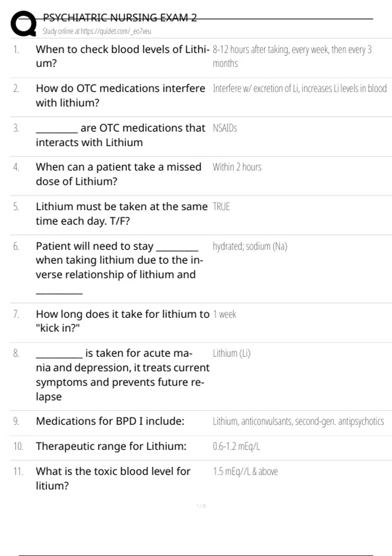Click the 'NSAIDs' answer text
Viewport: 392px width, 556px height.
click(225, 128)
